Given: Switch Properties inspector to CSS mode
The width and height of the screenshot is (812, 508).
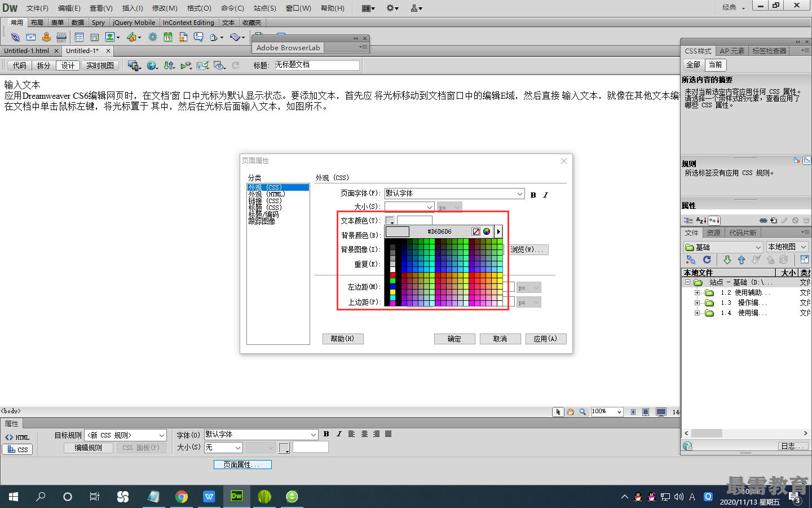Looking at the screenshot, I should (x=17, y=450).
